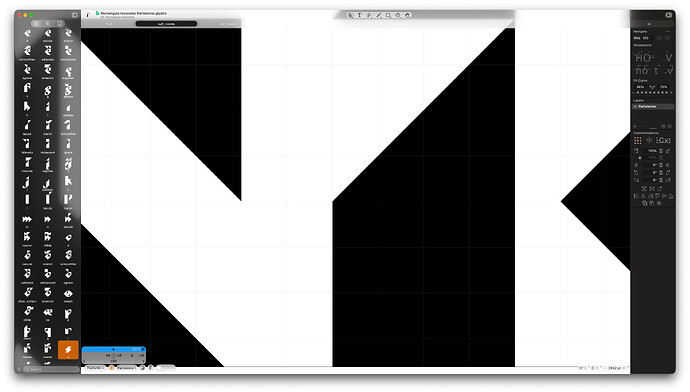Add a new layer with plus button
690x392 pixels.
635,127
